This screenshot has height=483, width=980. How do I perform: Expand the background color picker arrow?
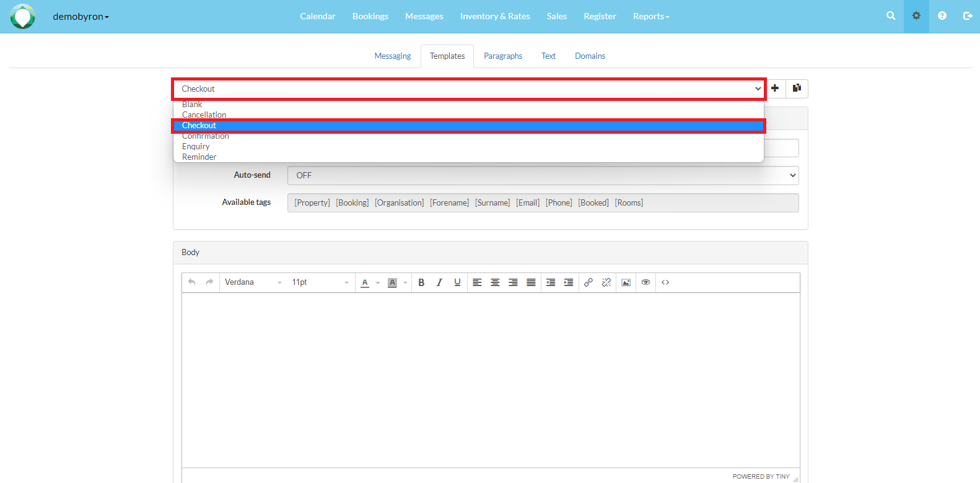coord(406,283)
